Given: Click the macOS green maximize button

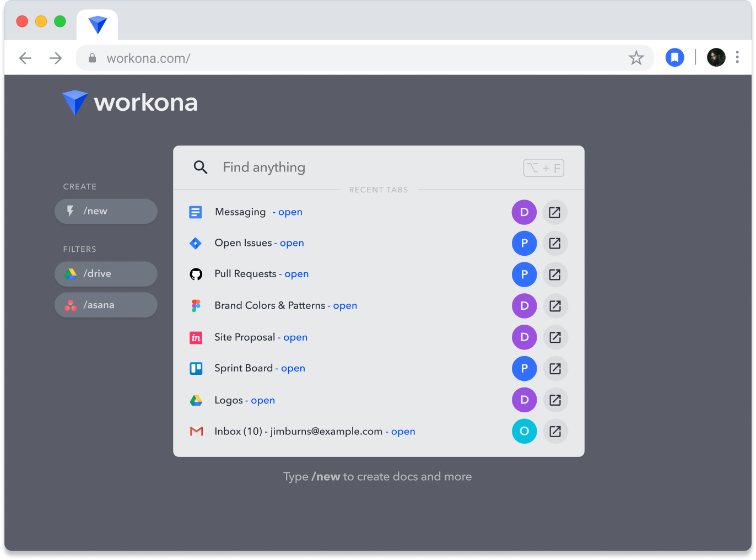Looking at the screenshot, I should 60,21.
